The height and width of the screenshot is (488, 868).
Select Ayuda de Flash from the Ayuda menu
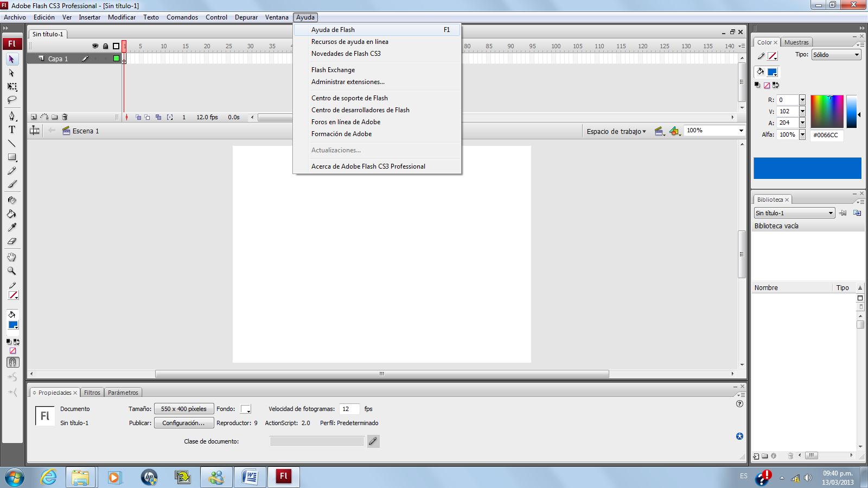(332, 30)
